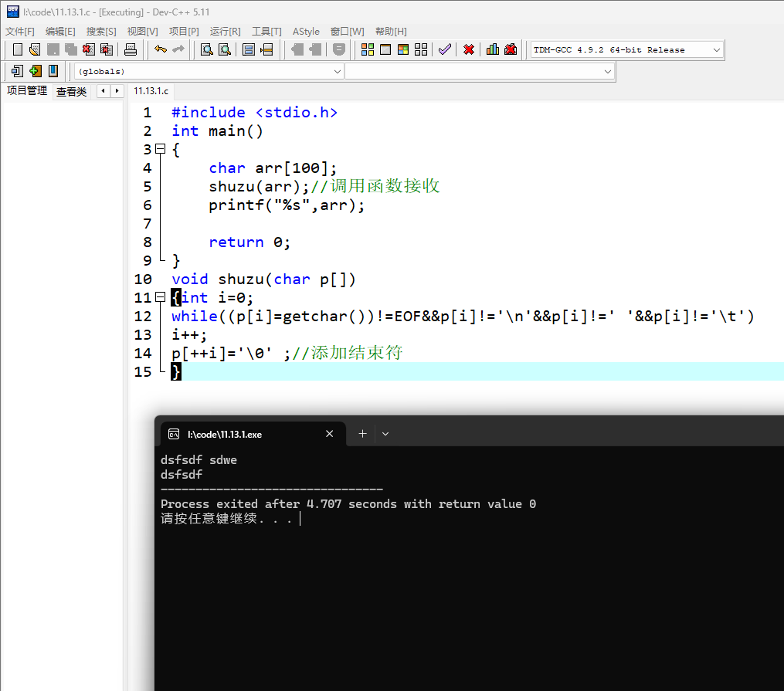Click the Undo arrow icon
The image size is (784, 691).
pyautogui.click(x=161, y=49)
